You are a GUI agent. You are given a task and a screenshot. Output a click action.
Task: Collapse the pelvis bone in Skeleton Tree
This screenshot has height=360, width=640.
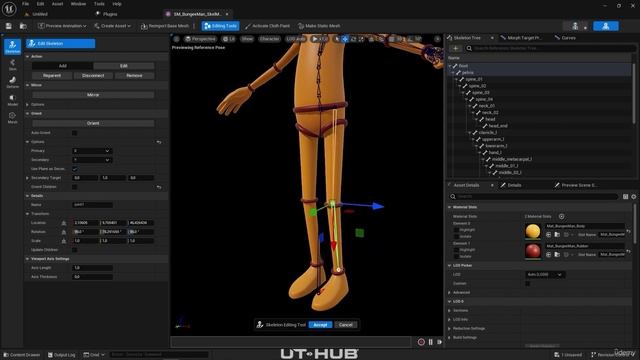[x=453, y=73]
